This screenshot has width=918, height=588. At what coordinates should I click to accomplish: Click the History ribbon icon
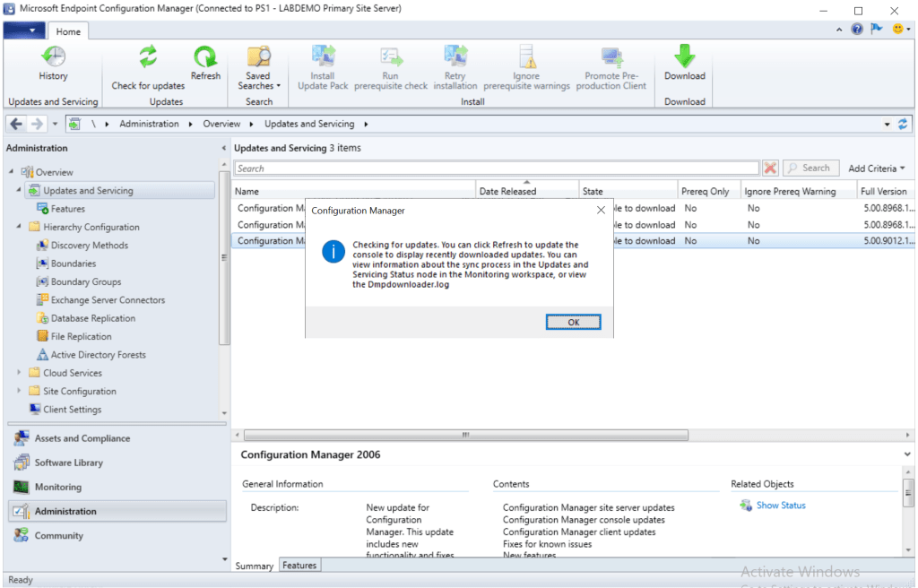[53, 57]
